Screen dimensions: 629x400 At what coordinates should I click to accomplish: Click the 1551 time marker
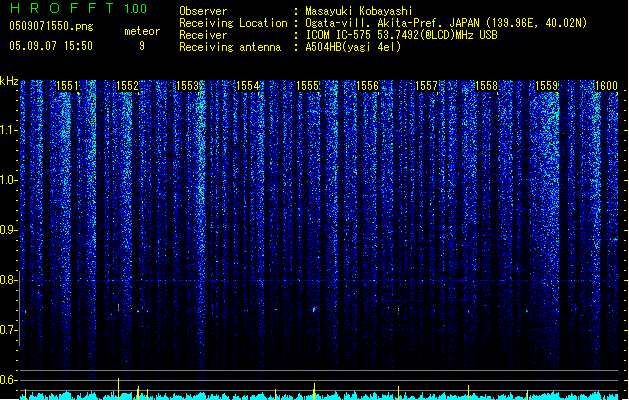67,86
